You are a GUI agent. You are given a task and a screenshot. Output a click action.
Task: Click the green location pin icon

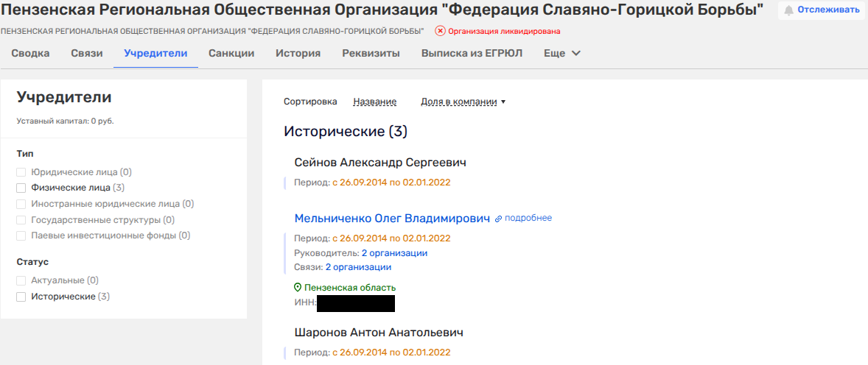point(298,288)
